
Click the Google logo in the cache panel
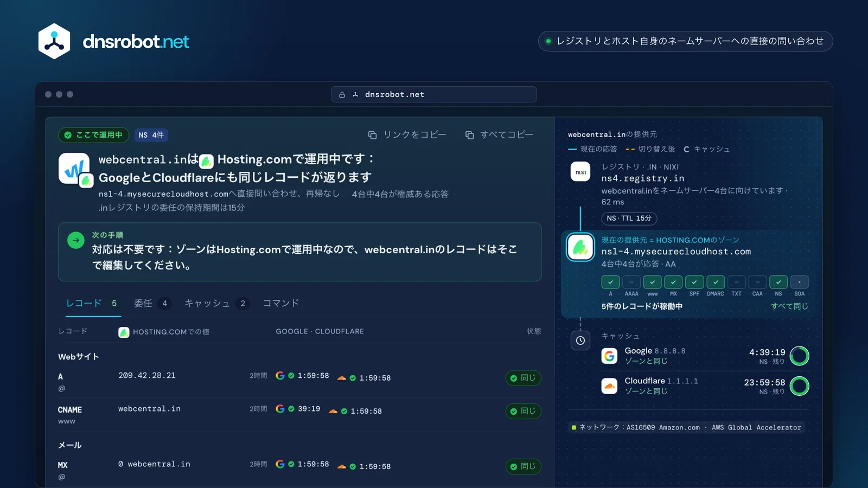(609, 356)
